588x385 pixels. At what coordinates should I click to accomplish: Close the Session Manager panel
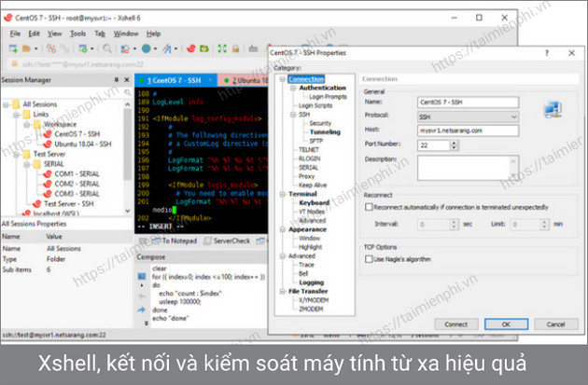pos(127,80)
